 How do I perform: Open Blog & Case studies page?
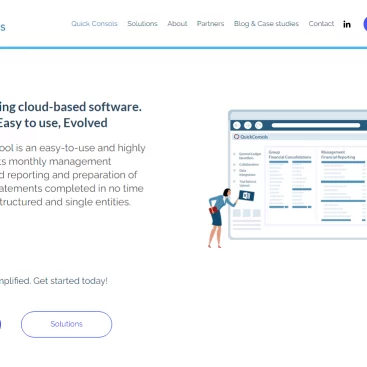coord(266,24)
